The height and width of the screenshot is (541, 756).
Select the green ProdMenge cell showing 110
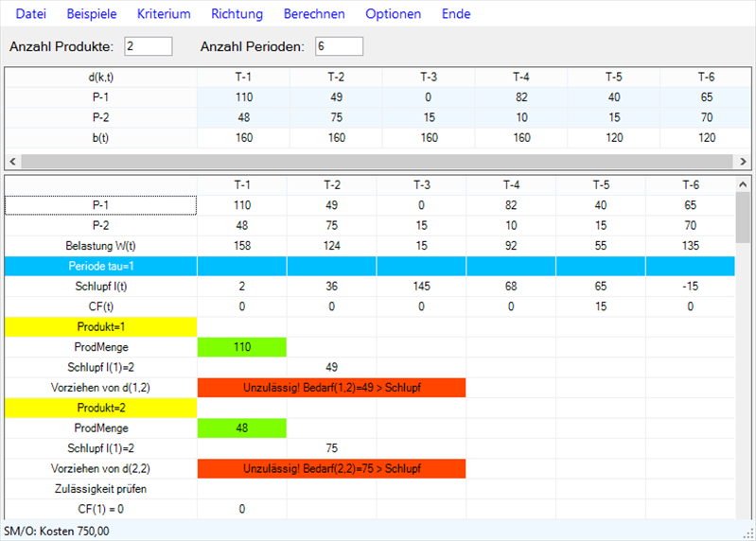241,347
